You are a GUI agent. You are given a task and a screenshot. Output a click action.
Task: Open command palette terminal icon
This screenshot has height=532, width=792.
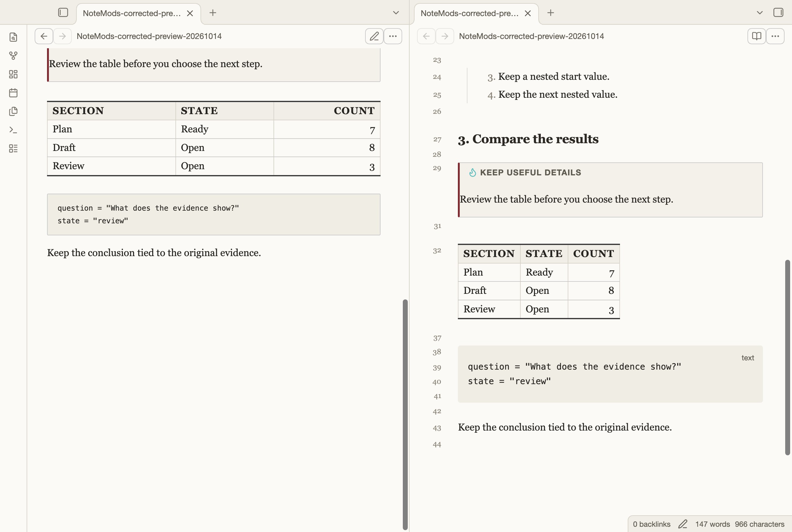(13, 130)
